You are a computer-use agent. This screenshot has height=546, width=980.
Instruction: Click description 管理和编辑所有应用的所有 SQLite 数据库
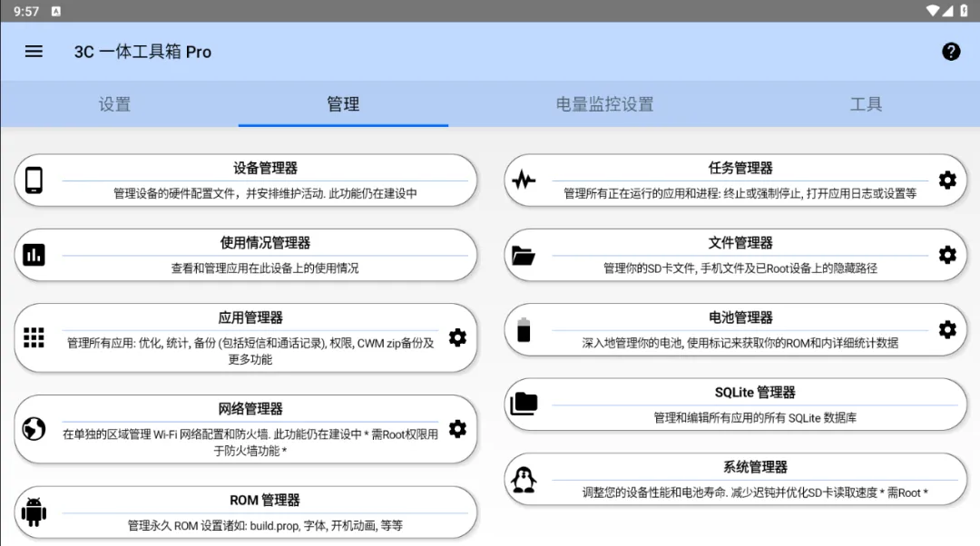(755, 418)
